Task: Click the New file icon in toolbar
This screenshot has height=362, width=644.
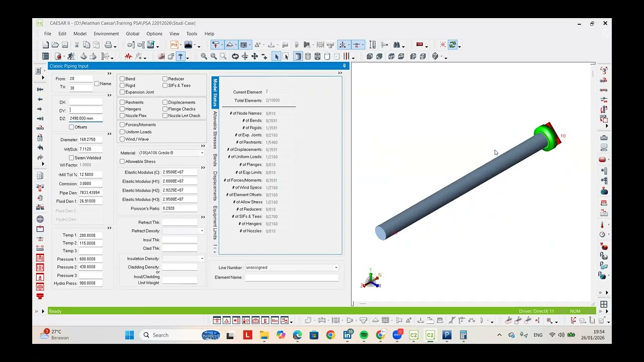Action: click(x=46, y=45)
